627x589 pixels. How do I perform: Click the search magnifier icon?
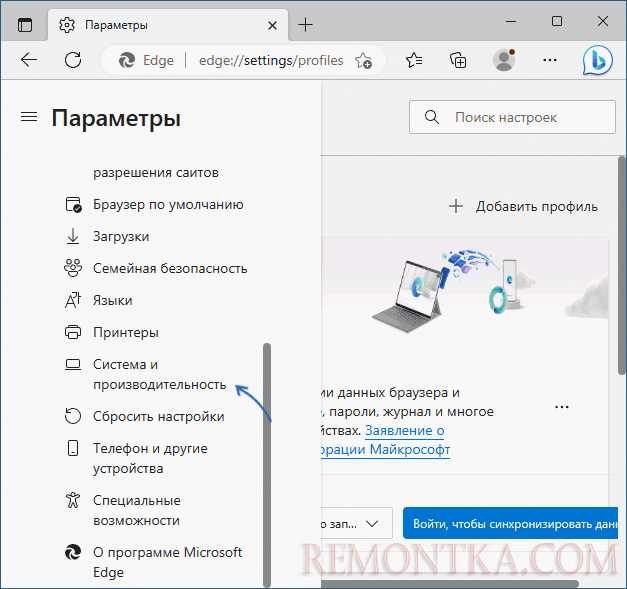(432, 117)
